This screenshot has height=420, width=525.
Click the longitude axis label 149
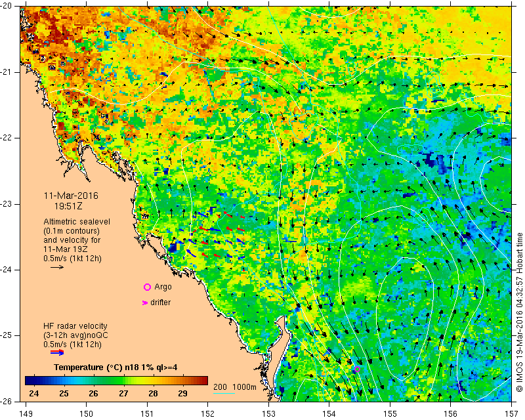(26, 414)
